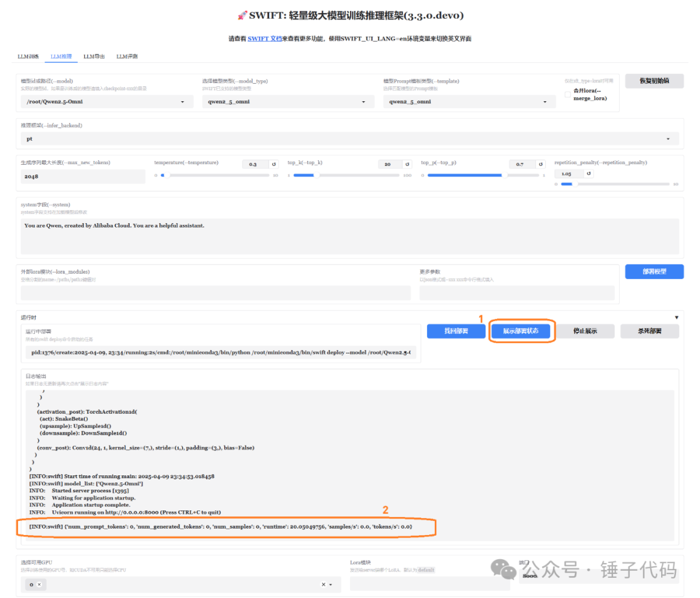Reset the temperature value with its reset icon
This screenshot has height=598, width=700.
[x=274, y=164]
